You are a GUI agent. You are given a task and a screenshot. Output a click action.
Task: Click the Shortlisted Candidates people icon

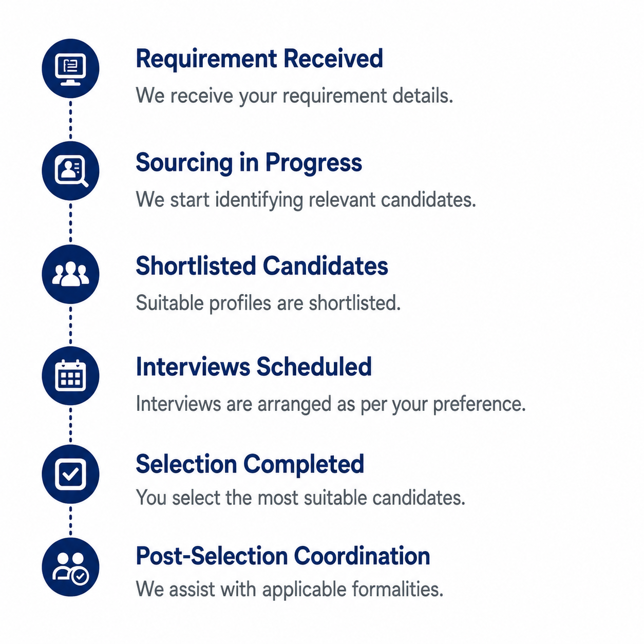pyautogui.click(x=70, y=274)
